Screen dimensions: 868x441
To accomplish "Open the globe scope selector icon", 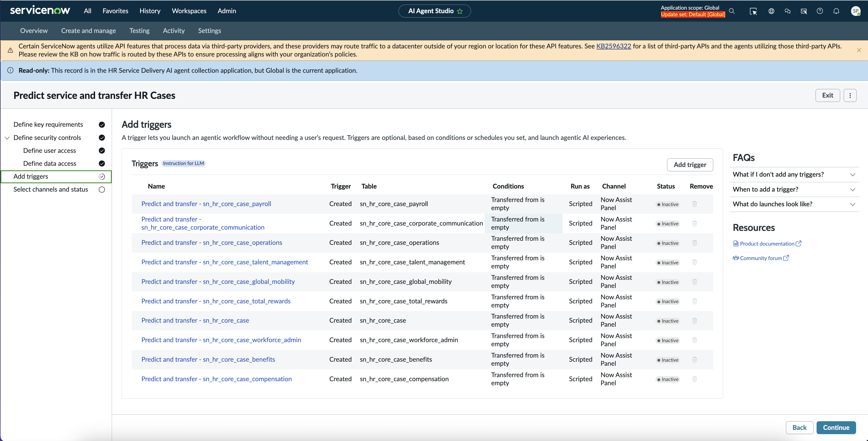I will tap(771, 11).
